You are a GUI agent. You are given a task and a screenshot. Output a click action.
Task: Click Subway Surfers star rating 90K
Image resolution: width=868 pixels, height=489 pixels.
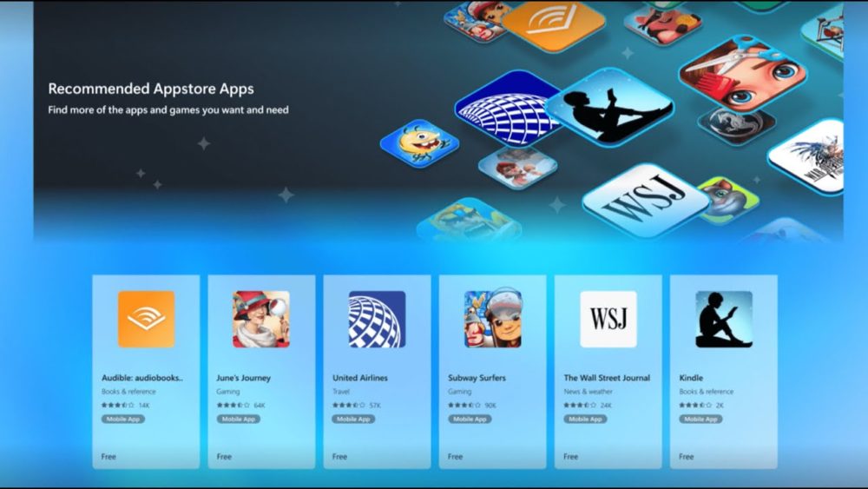[472, 406]
